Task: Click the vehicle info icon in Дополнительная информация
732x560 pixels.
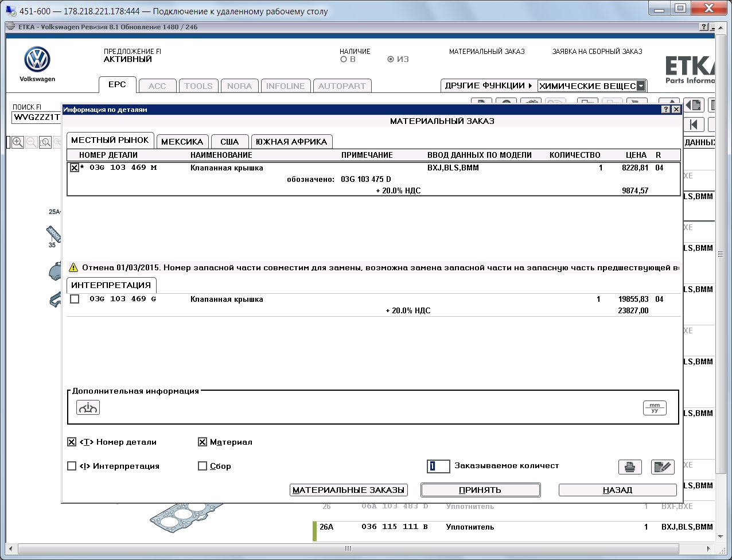Action: [88, 407]
